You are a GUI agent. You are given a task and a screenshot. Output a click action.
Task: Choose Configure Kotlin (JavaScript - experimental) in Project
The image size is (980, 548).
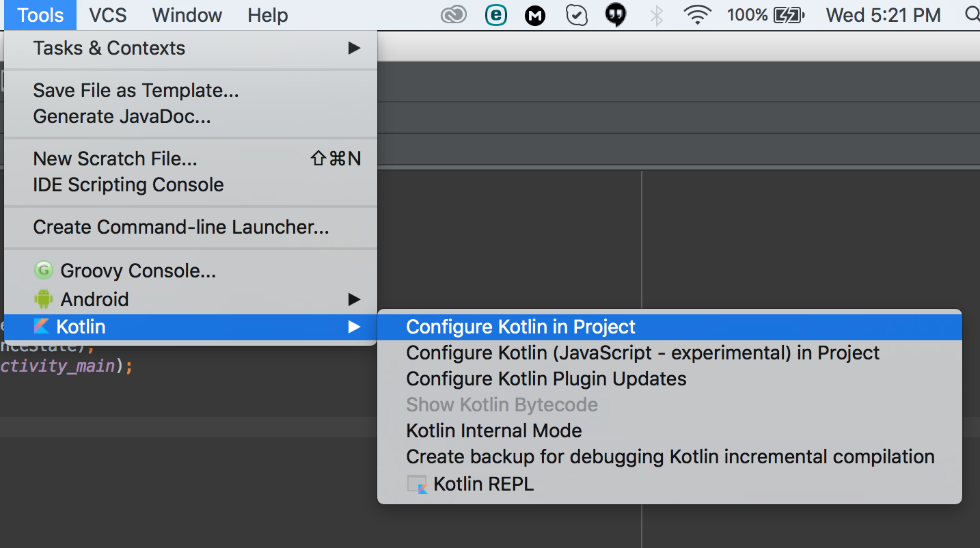pyautogui.click(x=670, y=353)
